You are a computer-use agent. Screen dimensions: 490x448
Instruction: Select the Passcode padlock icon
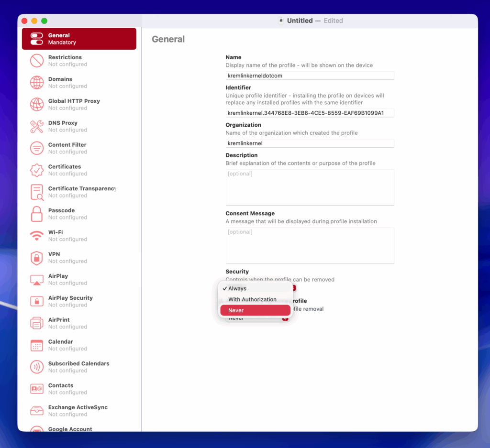click(37, 214)
